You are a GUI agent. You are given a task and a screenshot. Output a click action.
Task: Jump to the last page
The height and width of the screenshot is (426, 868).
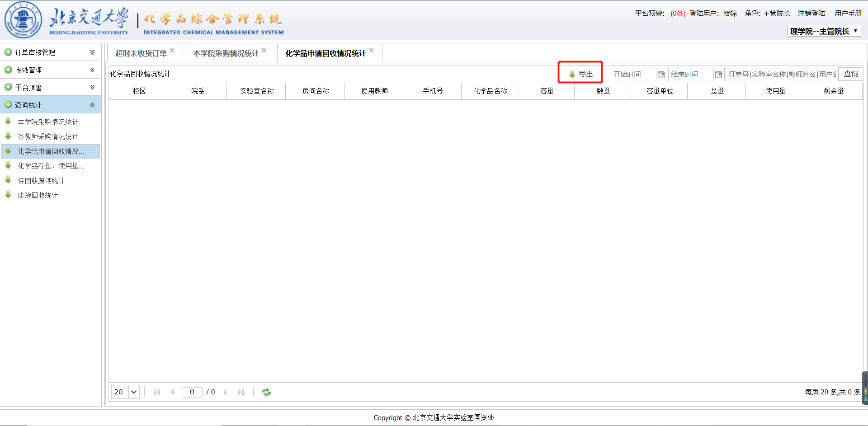(241, 392)
